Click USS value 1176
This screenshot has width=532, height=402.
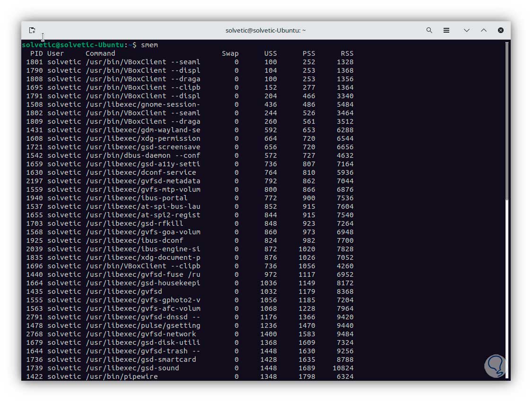pos(269,317)
